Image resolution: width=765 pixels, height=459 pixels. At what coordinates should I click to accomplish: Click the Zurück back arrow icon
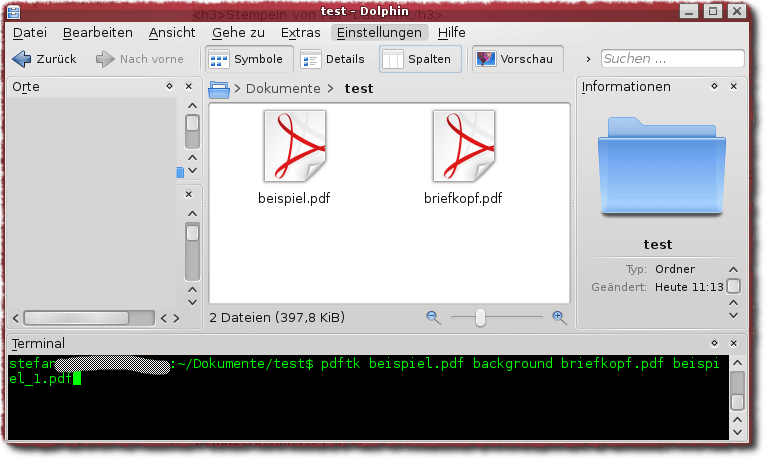[x=22, y=59]
